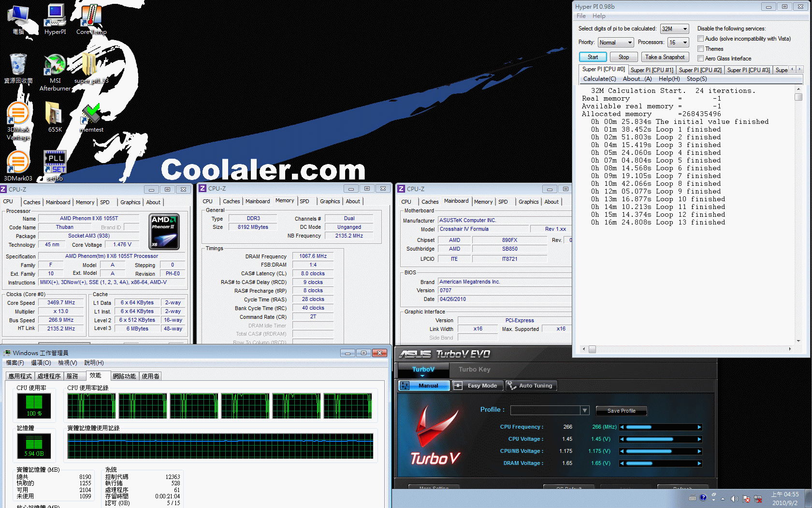The image size is (812, 508).
Task: Open the language bar options arrow in taskbar
Action: click(713, 500)
